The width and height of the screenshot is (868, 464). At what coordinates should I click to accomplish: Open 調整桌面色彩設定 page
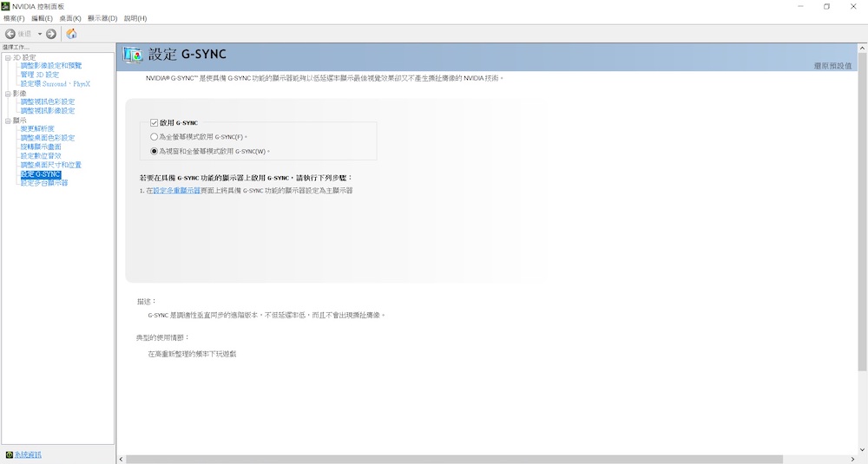pos(48,138)
